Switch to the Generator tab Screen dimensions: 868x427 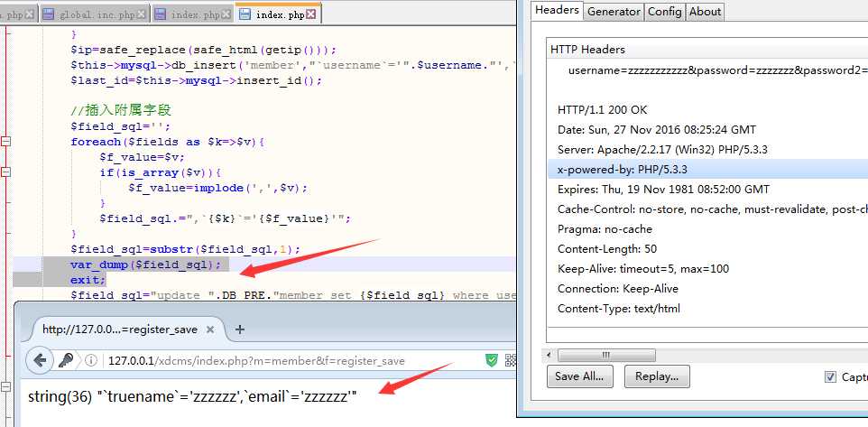coord(614,12)
